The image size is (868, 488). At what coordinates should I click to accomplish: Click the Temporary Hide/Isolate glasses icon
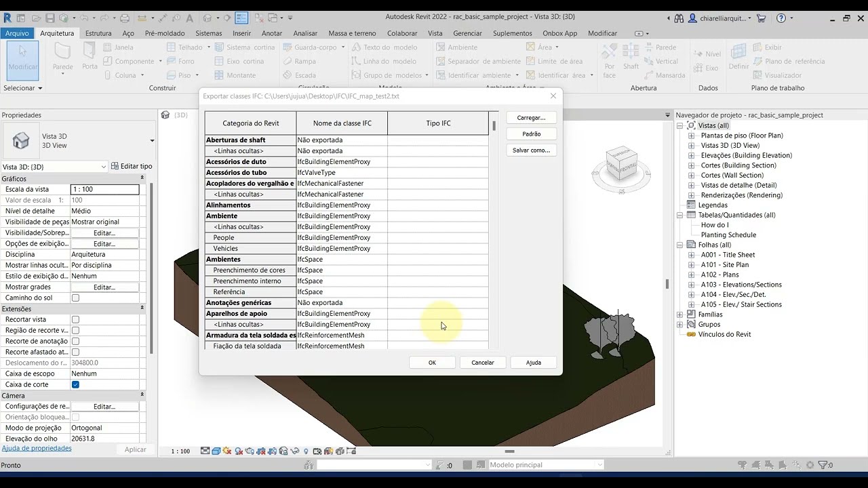[x=294, y=451]
